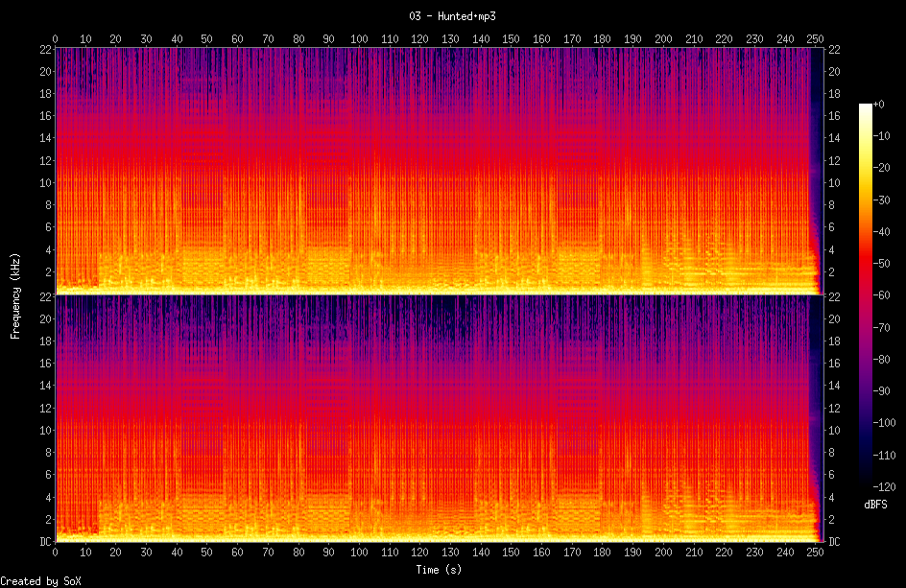Click the title "03 - Hunted.mp3"
The width and height of the screenshot is (906, 588).
pos(453,16)
